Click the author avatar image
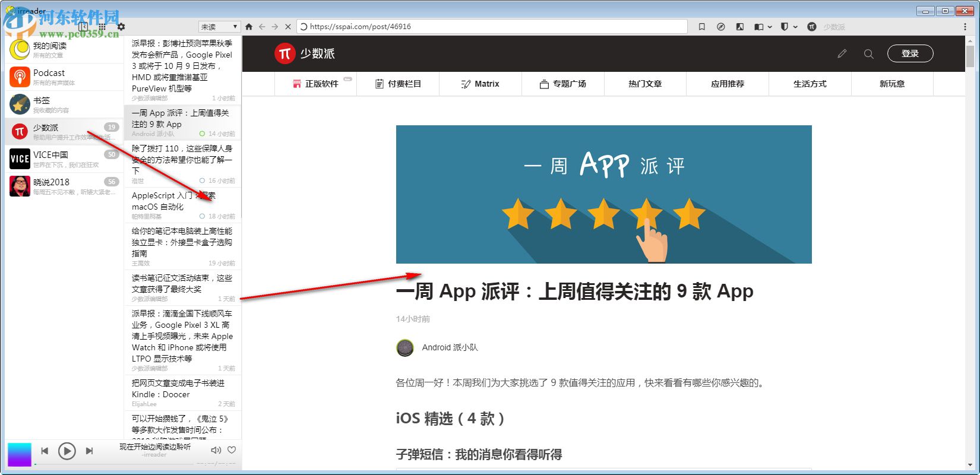 405,348
